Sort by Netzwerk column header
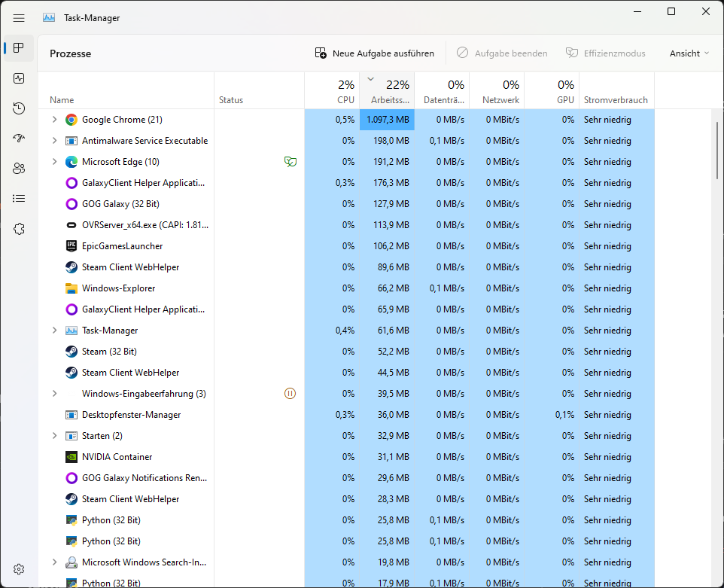Image resolution: width=724 pixels, height=588 pixels. click(x=497, y=90)
